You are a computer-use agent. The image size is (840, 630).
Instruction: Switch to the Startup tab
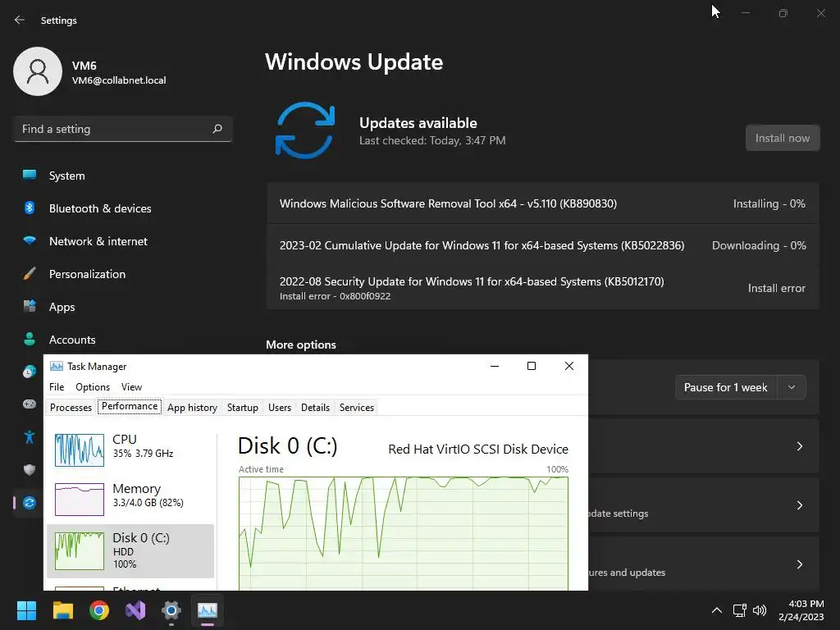pyautogui.click(x=243, y=407)
